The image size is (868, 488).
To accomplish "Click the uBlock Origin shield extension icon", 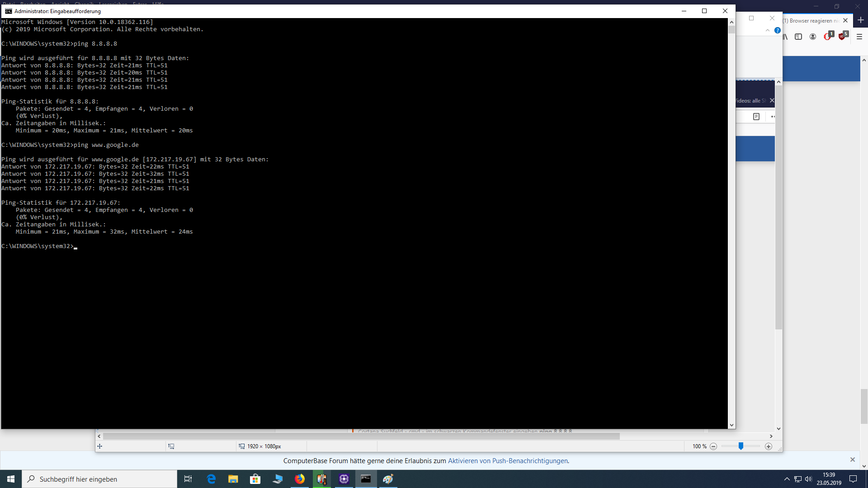I will tap(842, 37).
